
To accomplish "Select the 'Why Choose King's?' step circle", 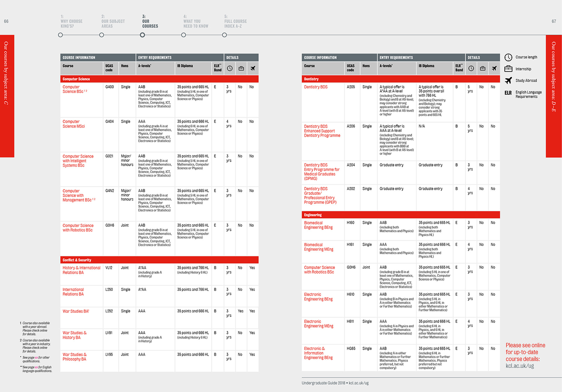I will [x=61, y=35].
